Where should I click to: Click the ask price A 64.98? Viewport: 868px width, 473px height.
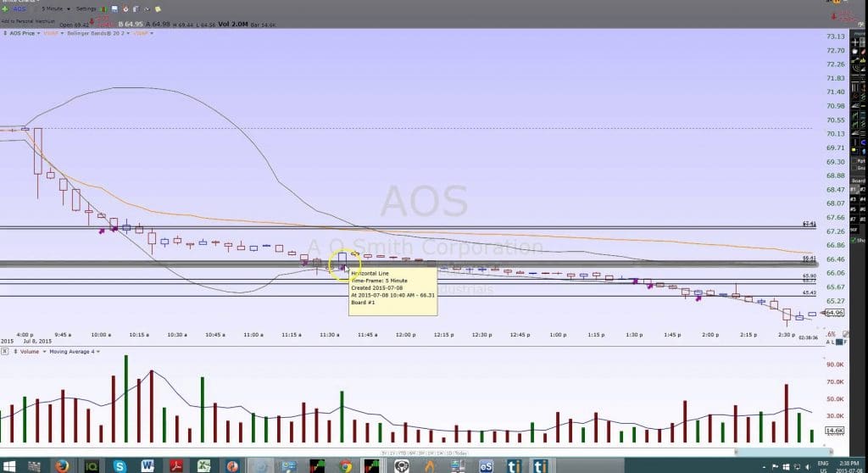tap(158, 24)
